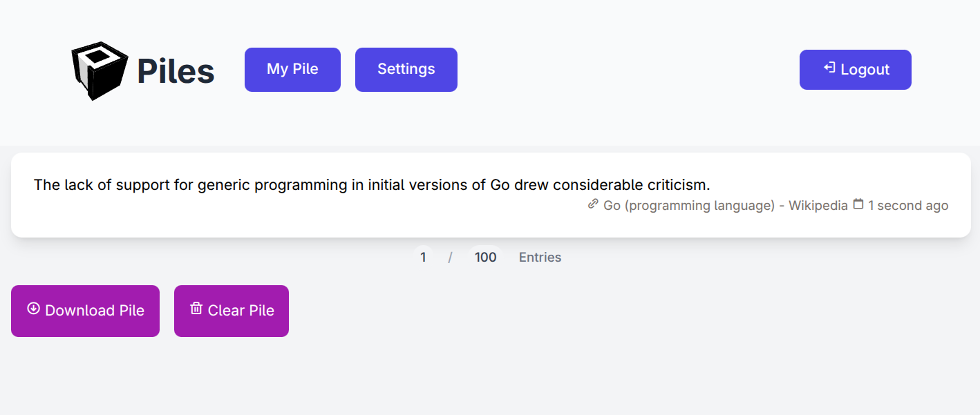This screenshot has width=980, height=415.
Task: Click the maximum entries "100" badge
Action: [x=485, y=257]
